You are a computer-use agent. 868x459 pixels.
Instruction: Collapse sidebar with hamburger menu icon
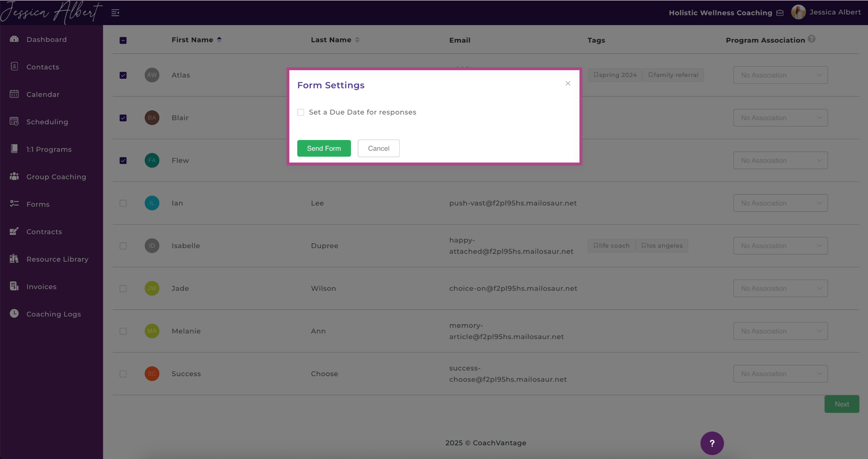(x=115, y=13)
